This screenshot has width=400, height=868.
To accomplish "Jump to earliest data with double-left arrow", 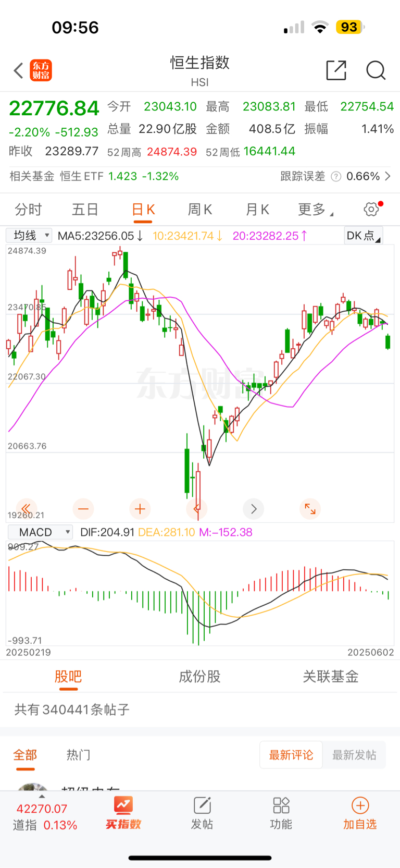I will tap(26, 509).
